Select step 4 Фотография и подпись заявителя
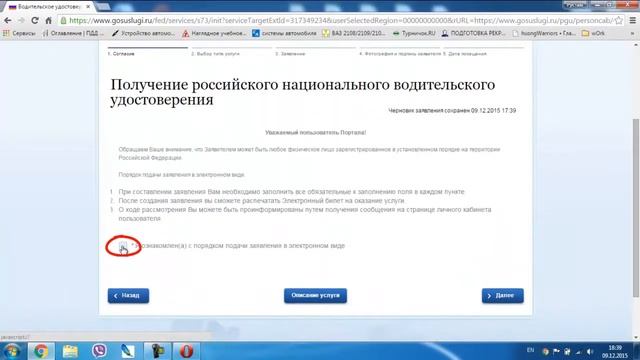The height and width of the screenshot is (360, 640). coord(400,52)
